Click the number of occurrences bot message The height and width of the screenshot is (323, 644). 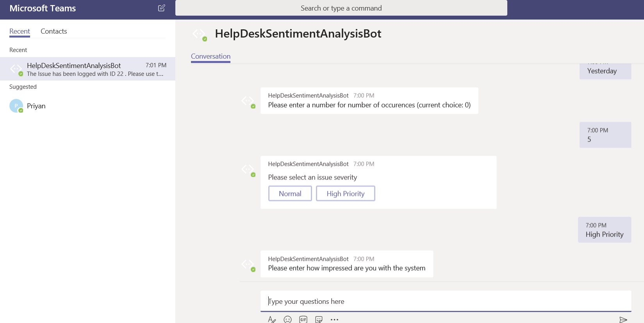(x=369, y=101)
